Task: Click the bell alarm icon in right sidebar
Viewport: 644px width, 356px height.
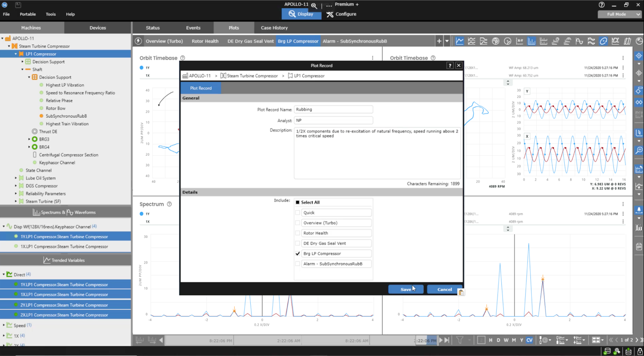Action: (639, 210)
